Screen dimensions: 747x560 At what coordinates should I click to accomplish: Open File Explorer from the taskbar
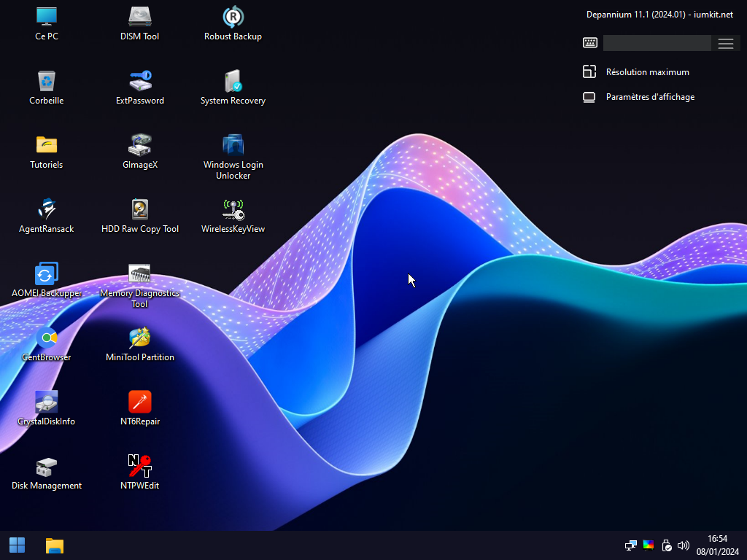click(x=54, y=545)
